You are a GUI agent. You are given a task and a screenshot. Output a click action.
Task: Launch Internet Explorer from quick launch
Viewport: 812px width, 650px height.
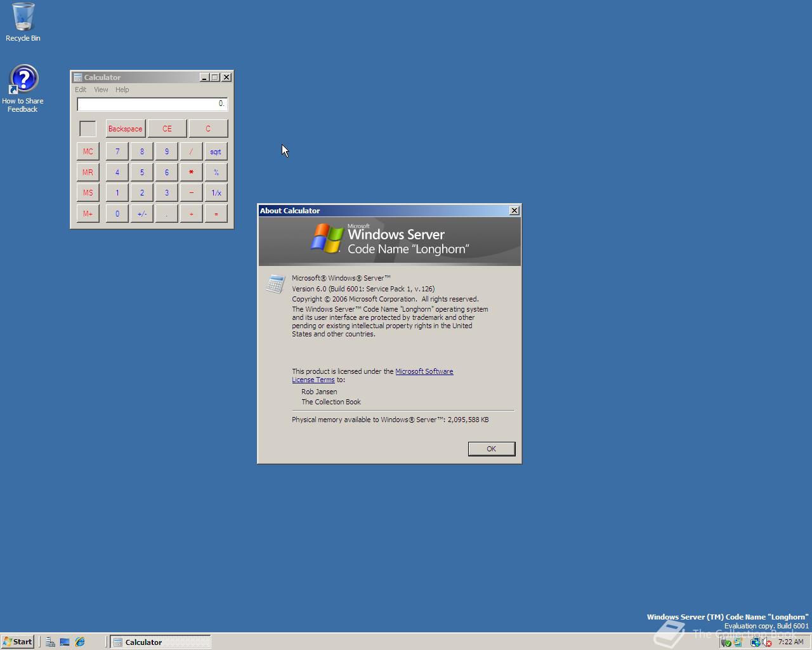[x=80, y=642]
